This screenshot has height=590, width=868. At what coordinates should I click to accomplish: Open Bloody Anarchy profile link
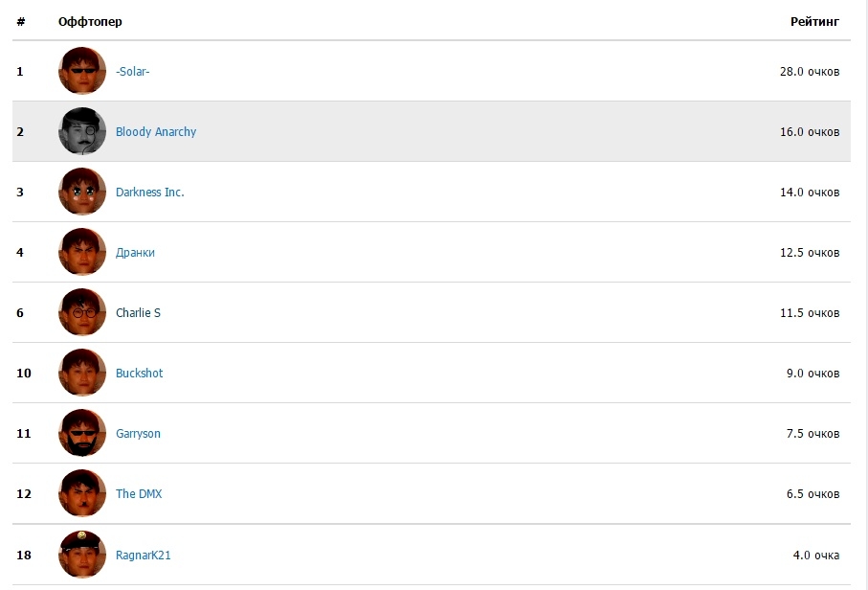155,132
